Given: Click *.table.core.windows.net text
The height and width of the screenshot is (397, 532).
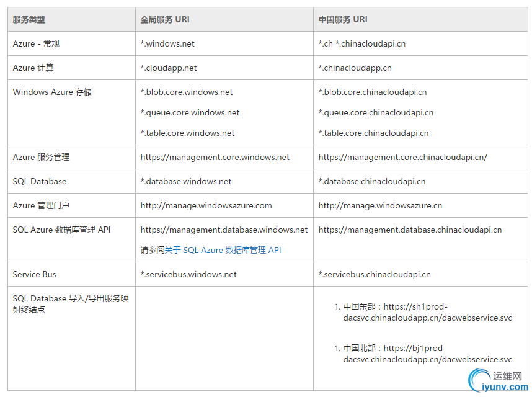Looking at the screenshot, I should (x=187, y=133).
